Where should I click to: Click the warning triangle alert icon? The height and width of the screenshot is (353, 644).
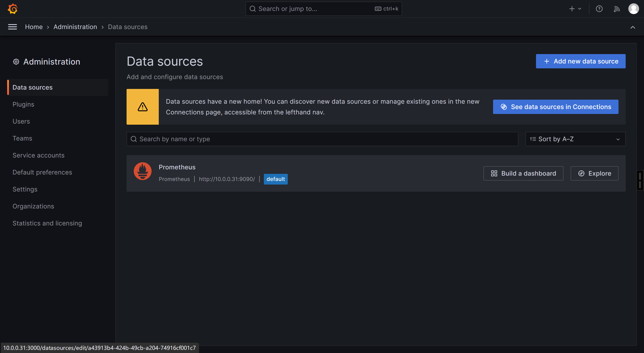click(142, 107)
